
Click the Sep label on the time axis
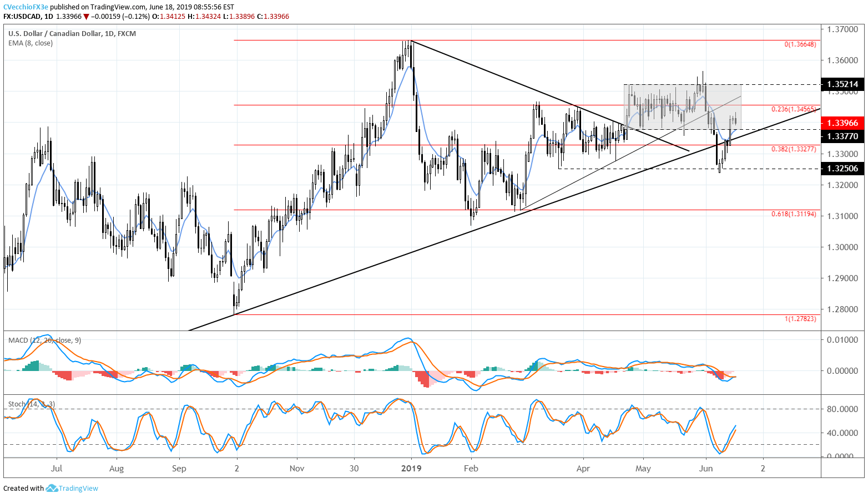coord(179,468)
